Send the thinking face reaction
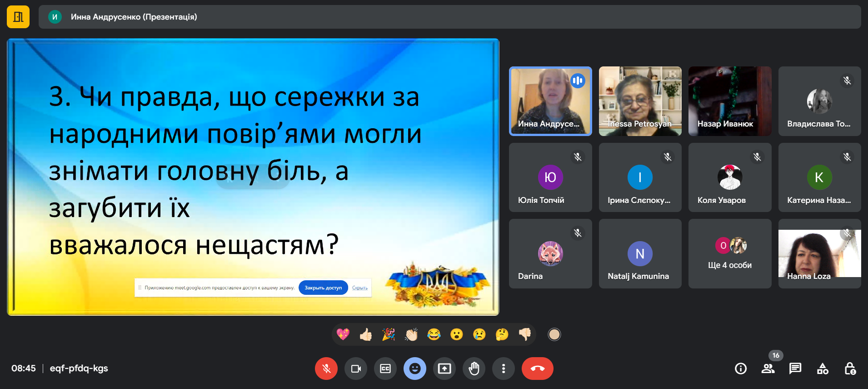The height and width of the screenshot is (389, 868). pos(502,335)
